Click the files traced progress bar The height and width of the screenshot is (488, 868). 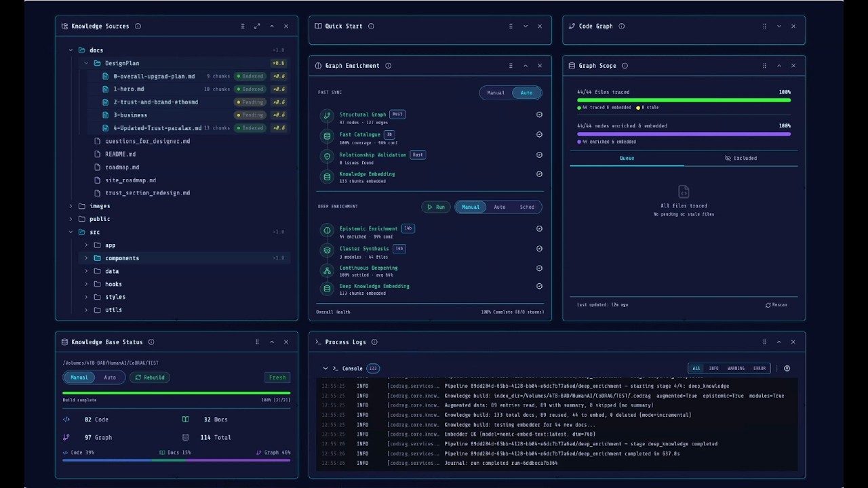coord(684,100)
